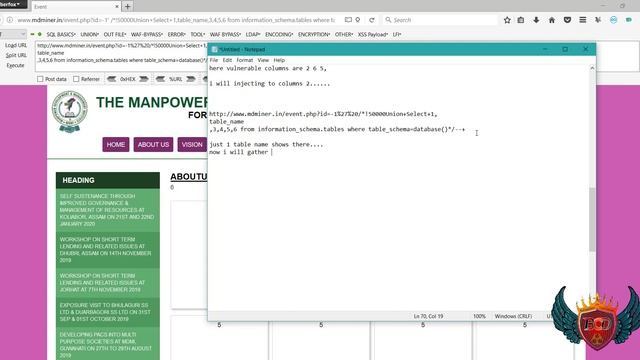
Task: Click the Notepad scroll up arrow
Action: (x=592, y=68)
